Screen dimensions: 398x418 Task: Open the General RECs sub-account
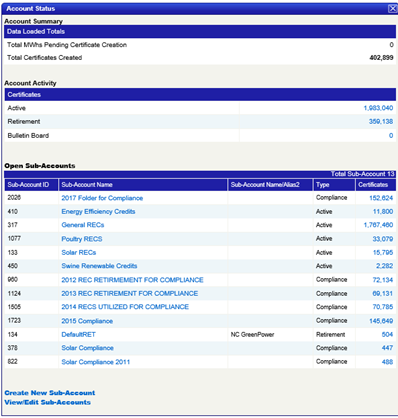click(83, 225)
